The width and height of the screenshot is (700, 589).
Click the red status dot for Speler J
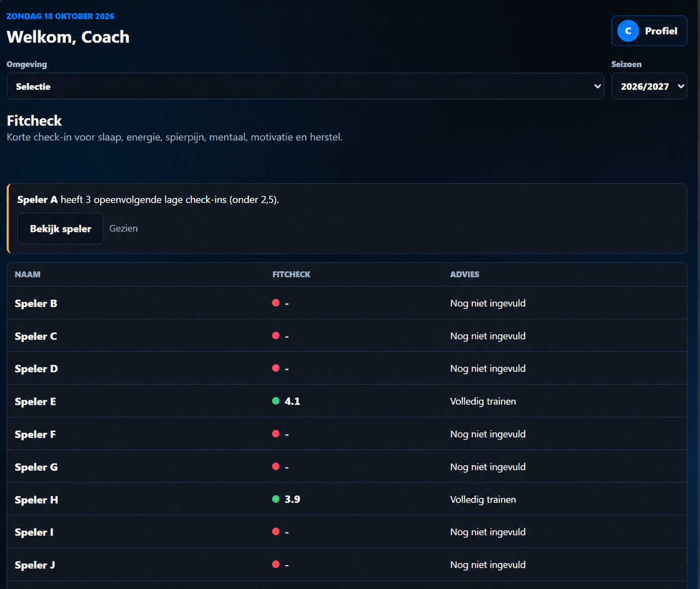pos(275,564)
